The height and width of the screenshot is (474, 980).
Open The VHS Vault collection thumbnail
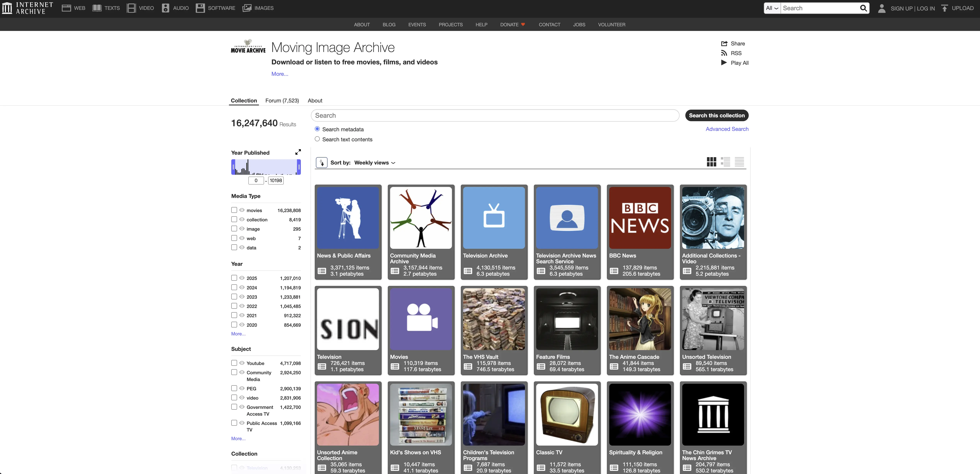[494, 319]
